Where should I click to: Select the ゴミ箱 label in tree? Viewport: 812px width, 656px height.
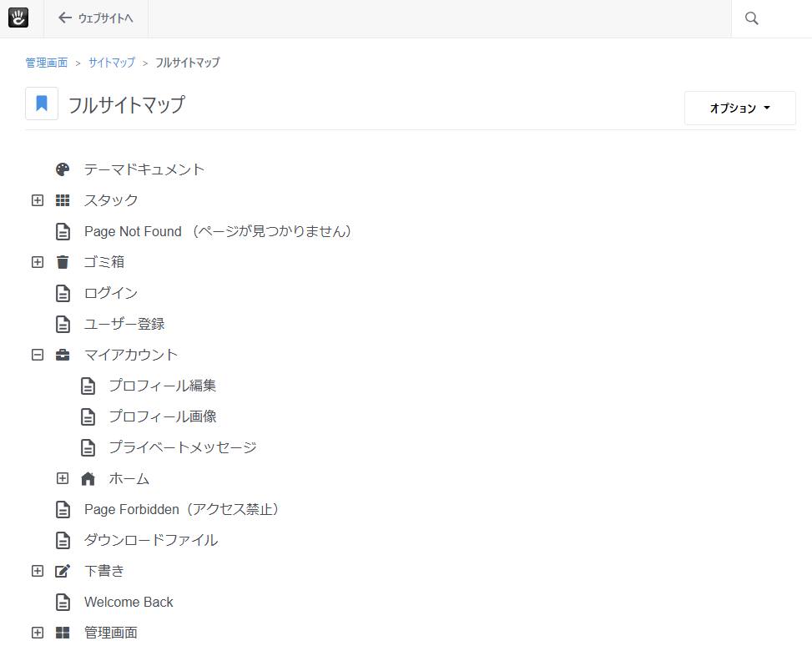(x=104, y=262)
